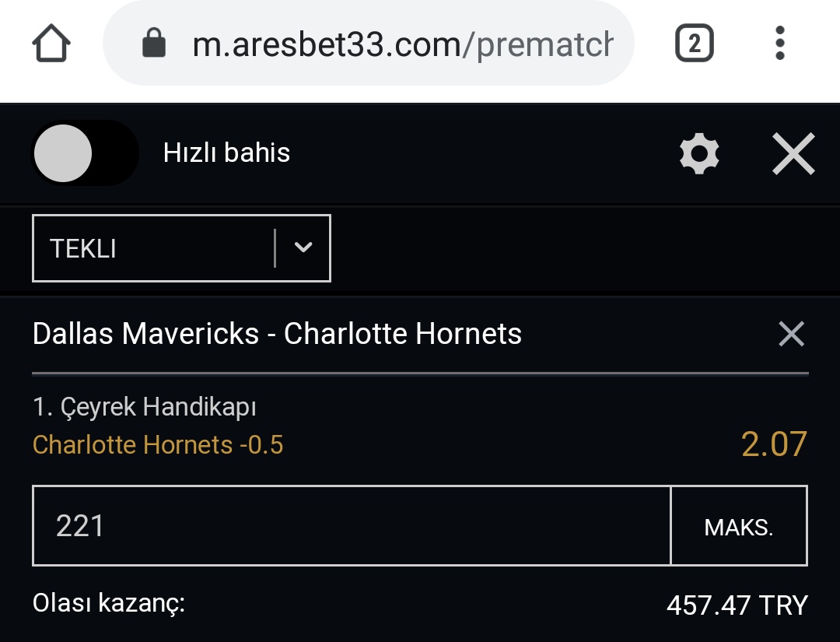
Task: Toggle the Hızlı bahis switch
Action: click(x=86, y=153)
